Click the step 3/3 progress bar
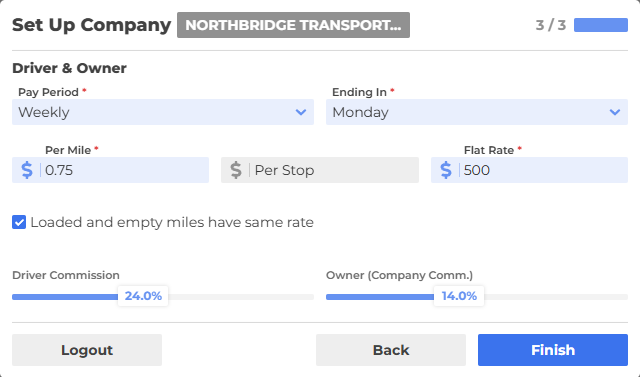Viewport: 640px width, 377px height. click(x=601, y=25)
